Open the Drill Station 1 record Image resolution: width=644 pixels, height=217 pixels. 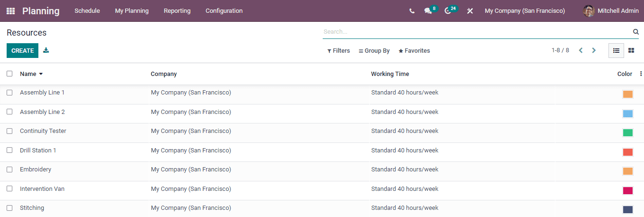38,151
